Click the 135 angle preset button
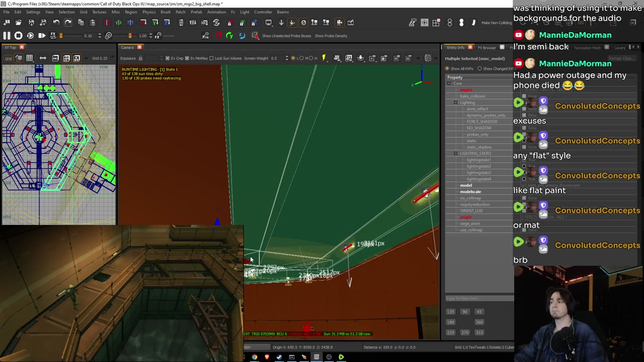The height and width of the screenshot is (362, 644). click(450, 312)
